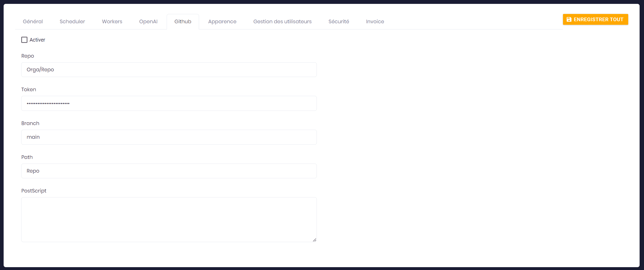Click the Branch field label
This screenshot has height=270, width=644.
30,123
